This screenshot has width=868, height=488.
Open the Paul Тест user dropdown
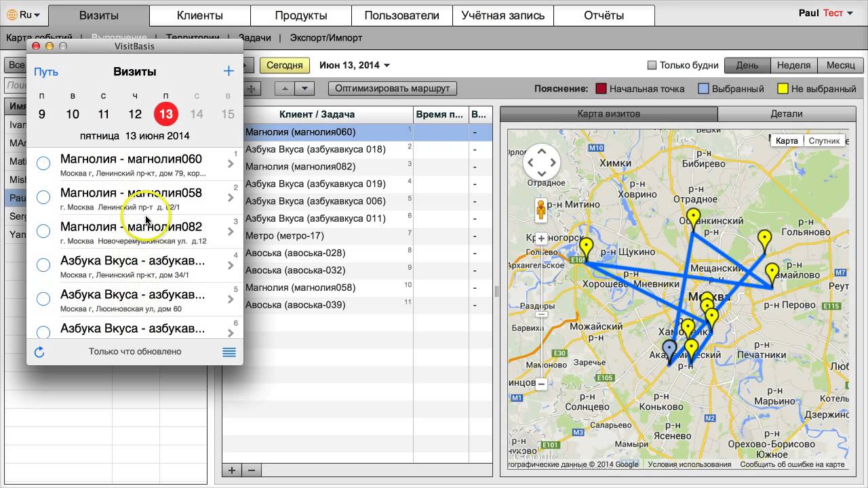point(826,14)
